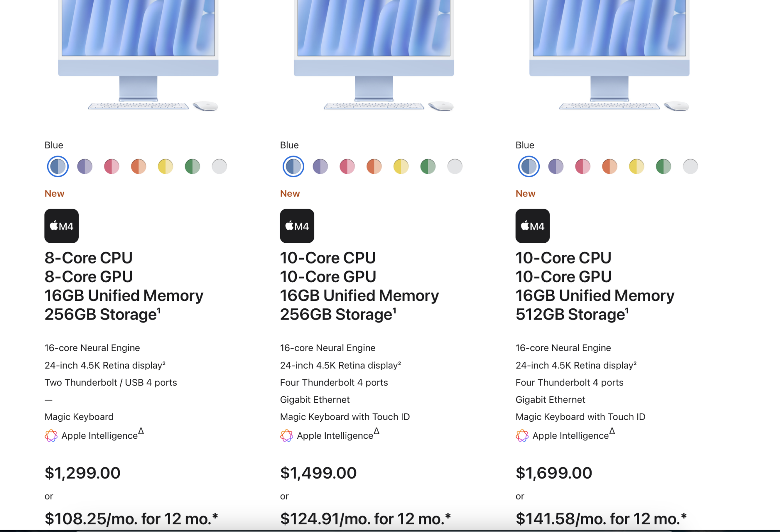Click the Retina display footnote on the middle model
This screenshot has width=780, height=532.
(x=399, y=363)
